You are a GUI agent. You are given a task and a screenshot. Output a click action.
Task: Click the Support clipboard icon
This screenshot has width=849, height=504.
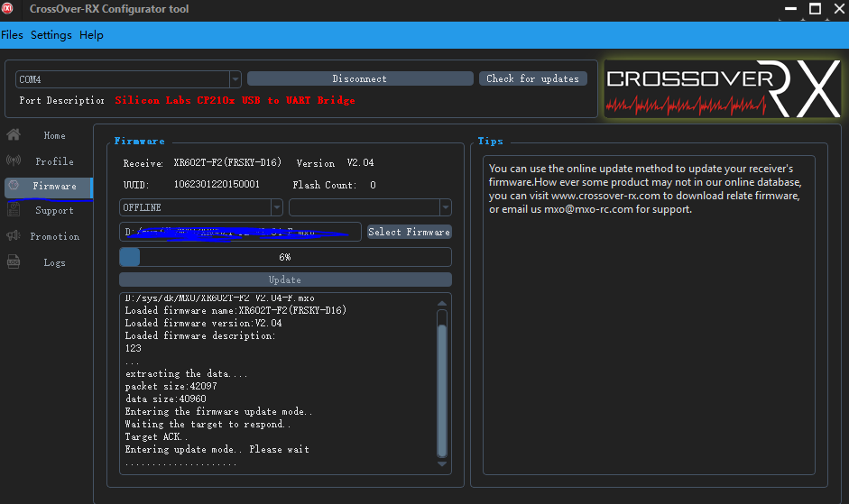[14, 209]
